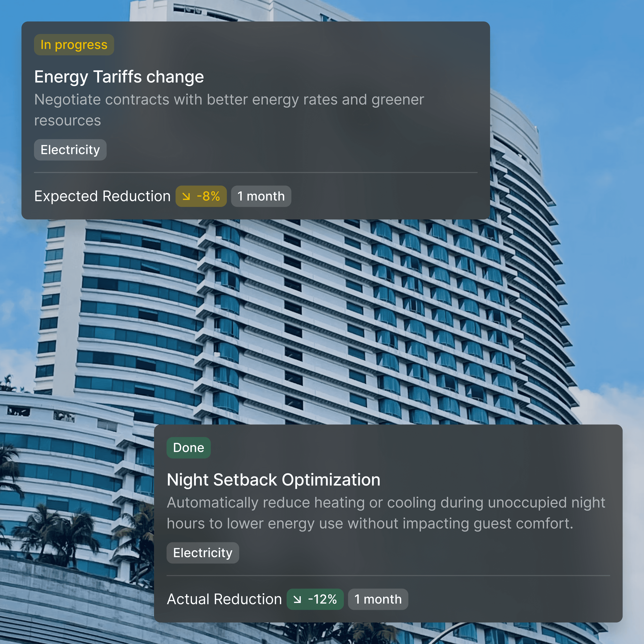Click the Expected Reduction label
This screenshot has width=644, height=644.
102,196
